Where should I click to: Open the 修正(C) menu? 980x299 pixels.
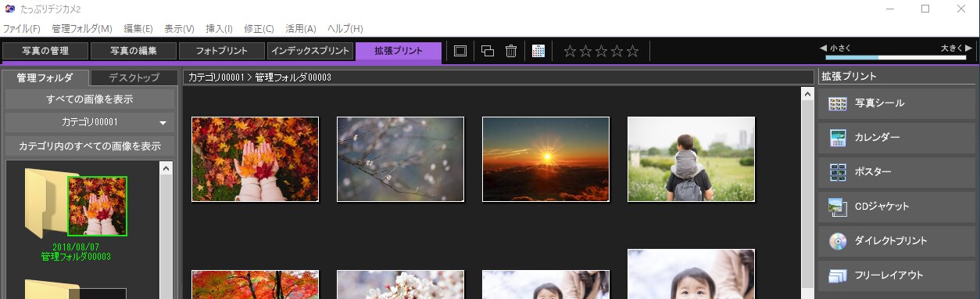(x=259, y=28)
